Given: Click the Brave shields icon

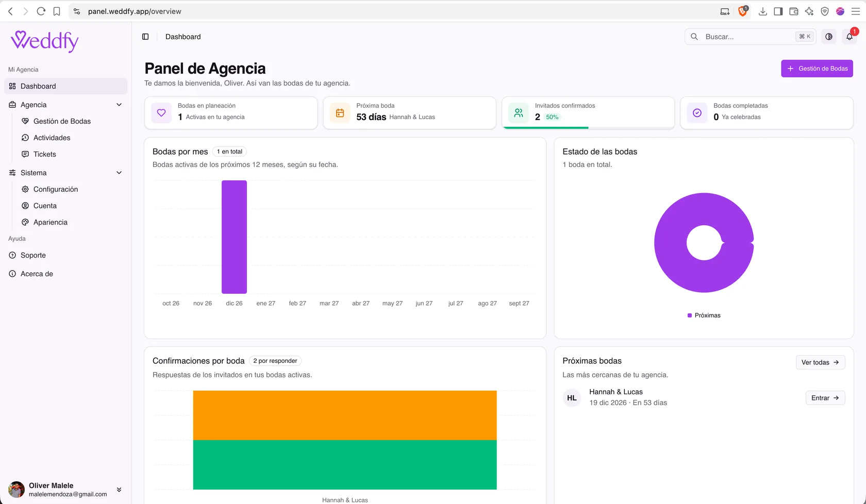Looking at the screenshot, I should coord(743,11).
